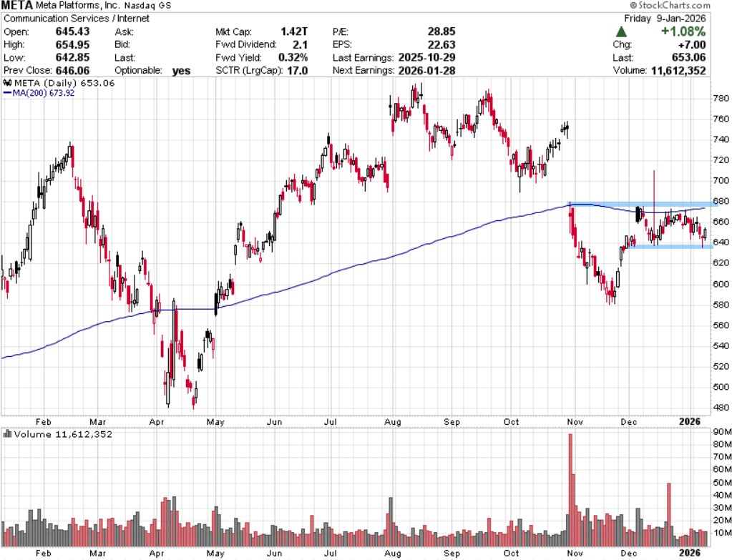Click the 700 price axis label
Screen dimensions: 732x560
click(x=721, y=181)
